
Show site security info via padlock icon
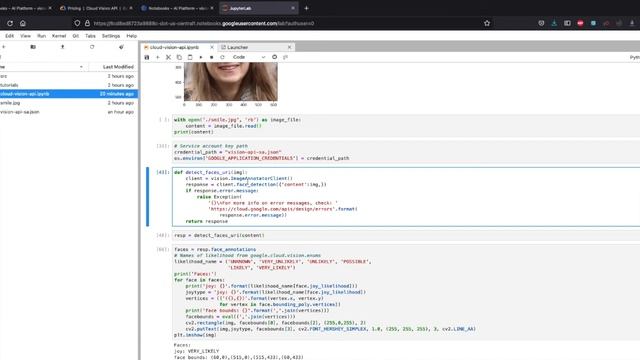point(87,23)
